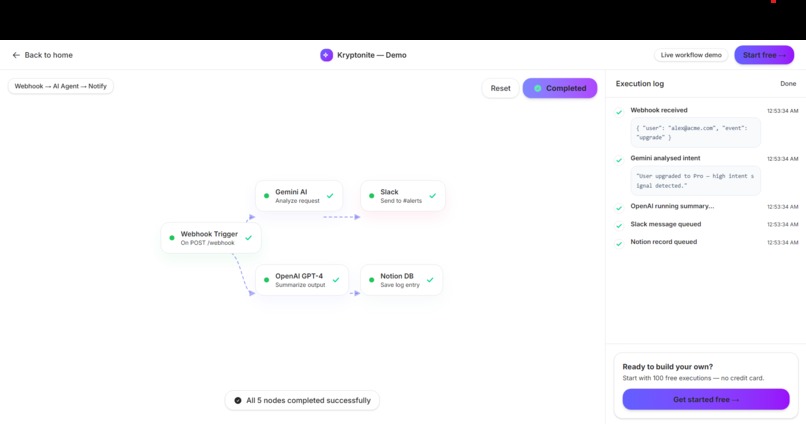Click the Kryptonite — Demo title

click(x=372, y=55)
